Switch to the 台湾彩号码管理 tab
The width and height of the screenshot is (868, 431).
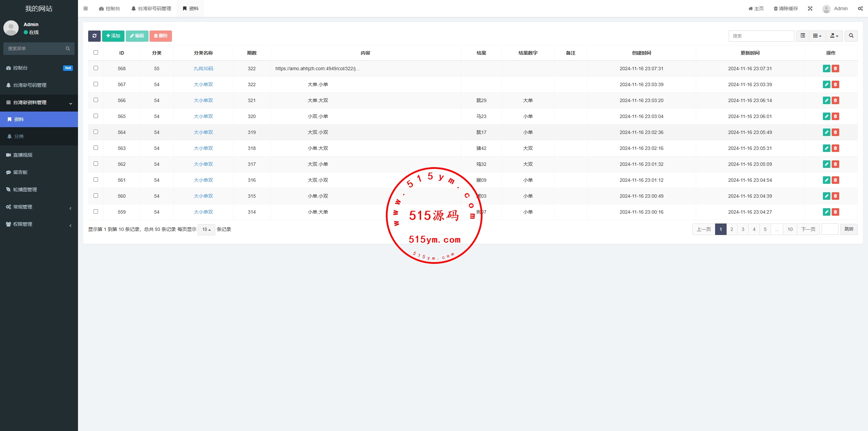[x=151, y=8]
